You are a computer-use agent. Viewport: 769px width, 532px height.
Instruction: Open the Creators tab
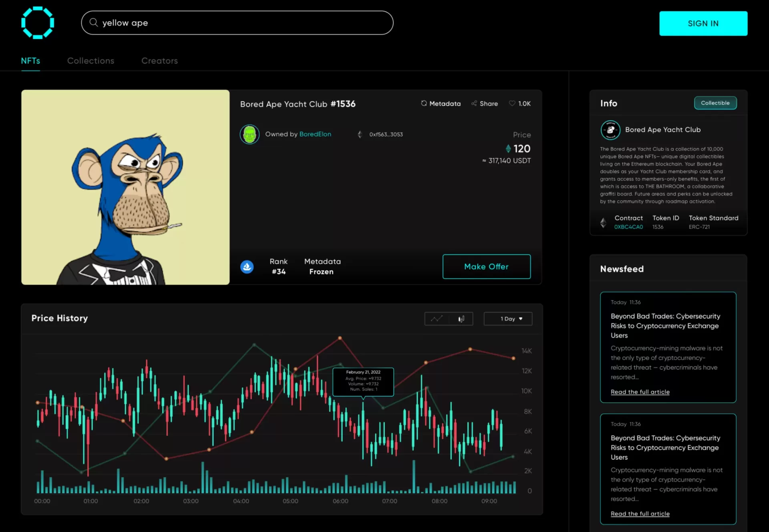(159, 61)
